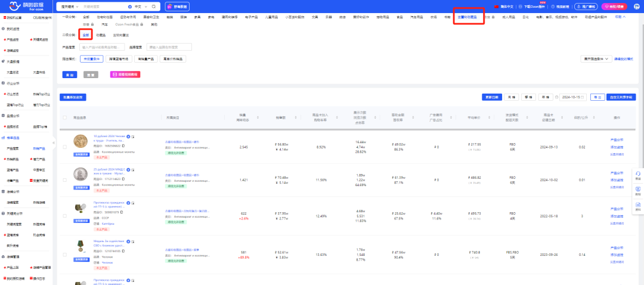Select the '全部' second-level category tab
Screen dimensions: 644x285
(x=85, y=35)
